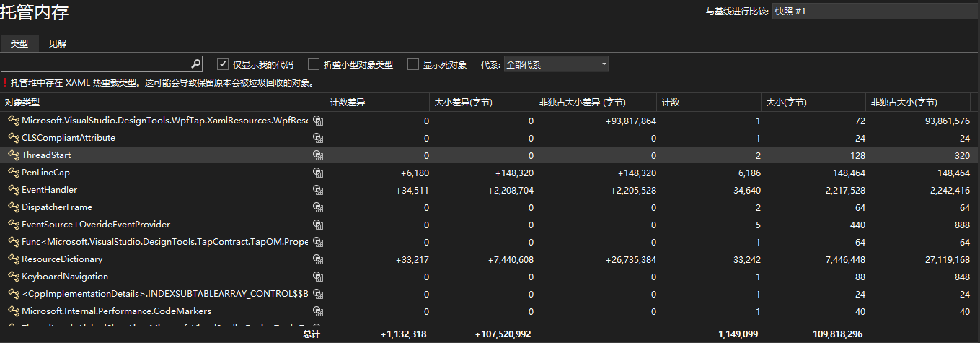Select the PenLineCap type name
Viewport: 980px width, 343px height.
point(45,173)
